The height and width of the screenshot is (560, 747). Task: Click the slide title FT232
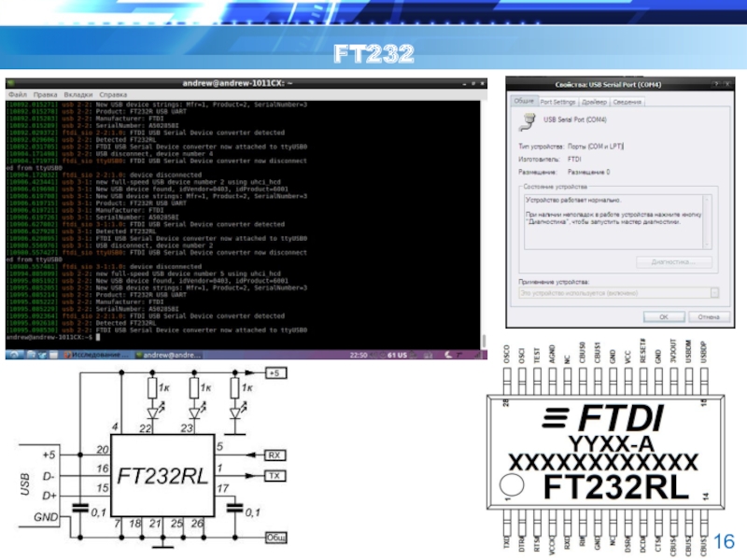coord(373,54)
